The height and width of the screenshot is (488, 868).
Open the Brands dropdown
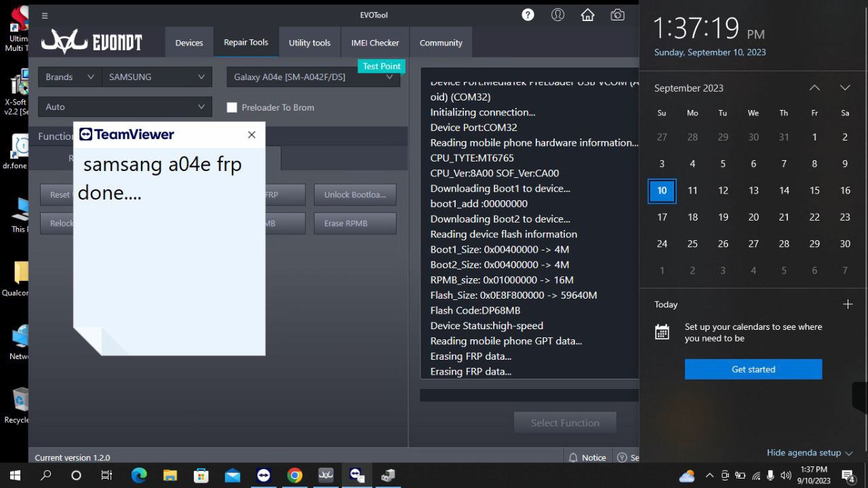[x=70, y=77]
